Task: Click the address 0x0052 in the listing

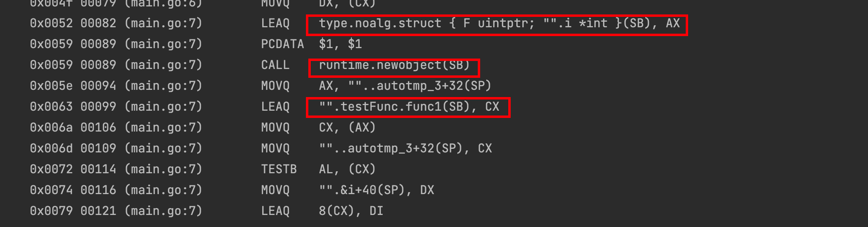Action: pyautogui.click(x=51, y=23)
